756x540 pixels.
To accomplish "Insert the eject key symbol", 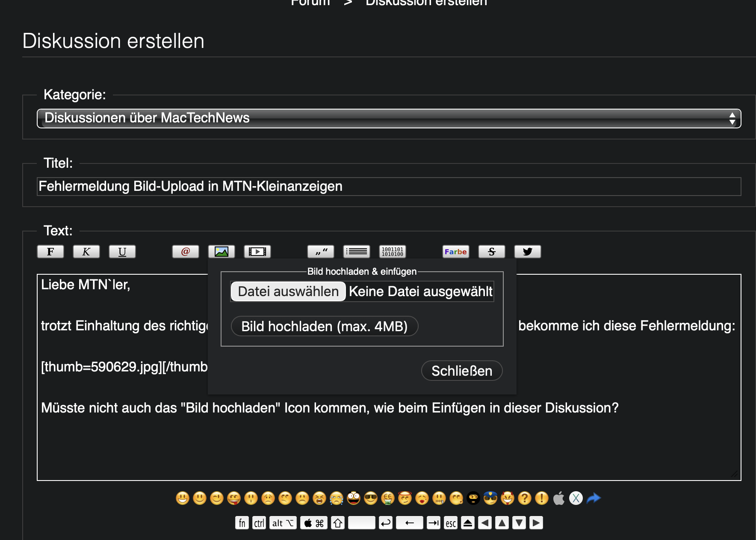I will (468, 523).
